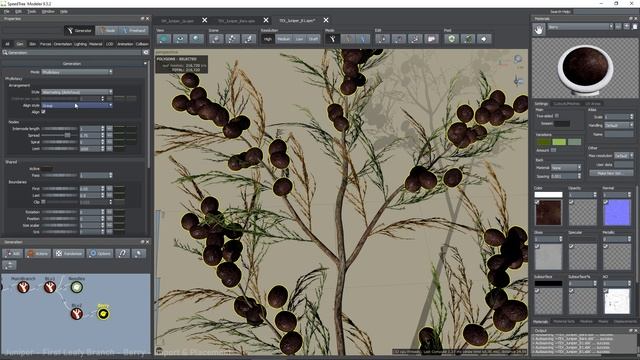Open the Back Material dropdown
The width and height of the screenshot is (640, 360).
[566, 168]
